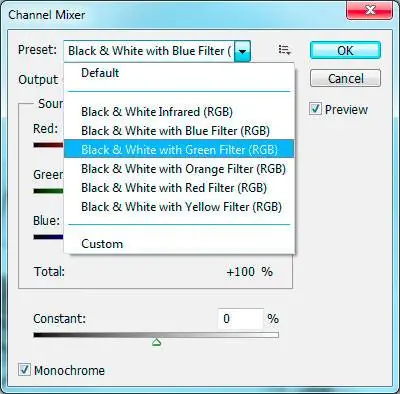Image resolution: width=400 pixels, height=394 pixels.
Task: Click the Preset combo box text
Action: (x=149, y=51)
